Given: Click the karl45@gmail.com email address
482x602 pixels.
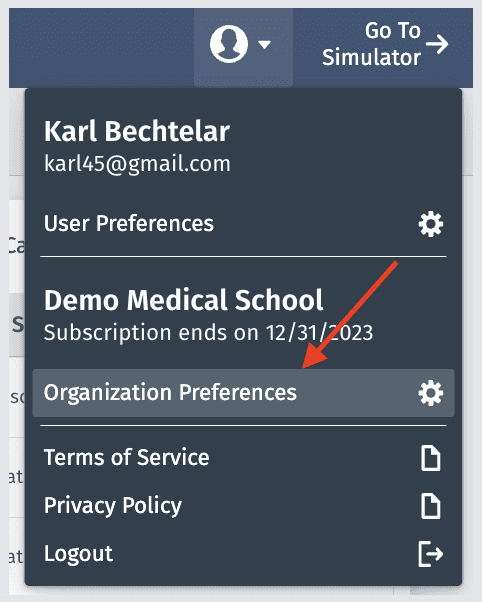Looking at the screenshot, I should 137,164.
